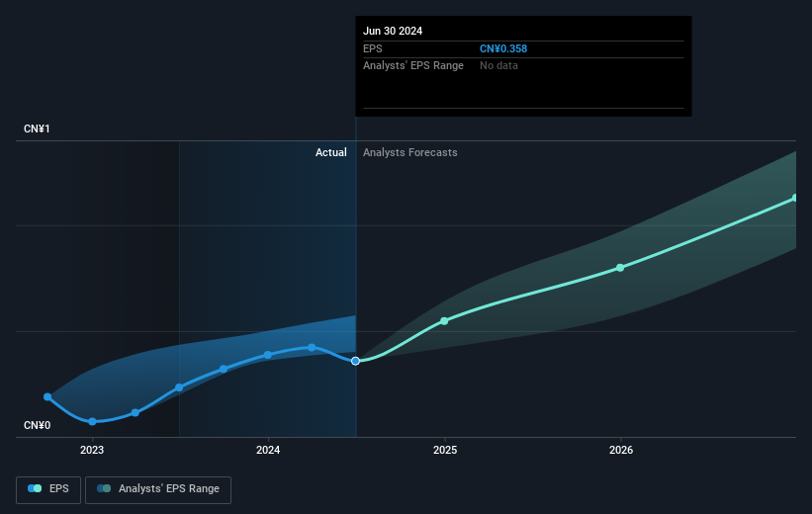Select the first EPS data point before 2023
This screenshot has width=812, height=514.
click(x=47, y=397)
